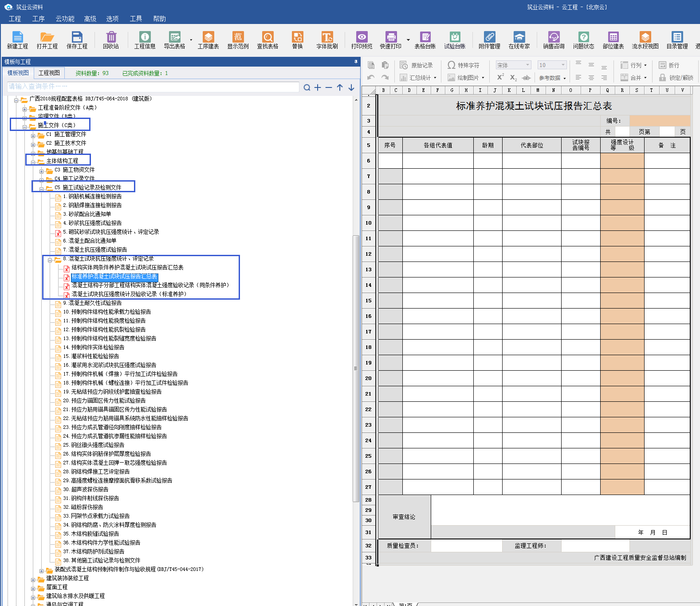700x606 pixels.
Task: Open a project with 打开工程
Action: coord(47,40)
